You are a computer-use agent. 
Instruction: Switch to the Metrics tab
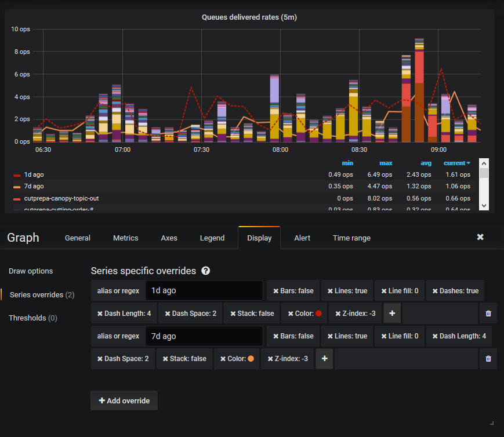pyautogui.click(x=125, y=238)
